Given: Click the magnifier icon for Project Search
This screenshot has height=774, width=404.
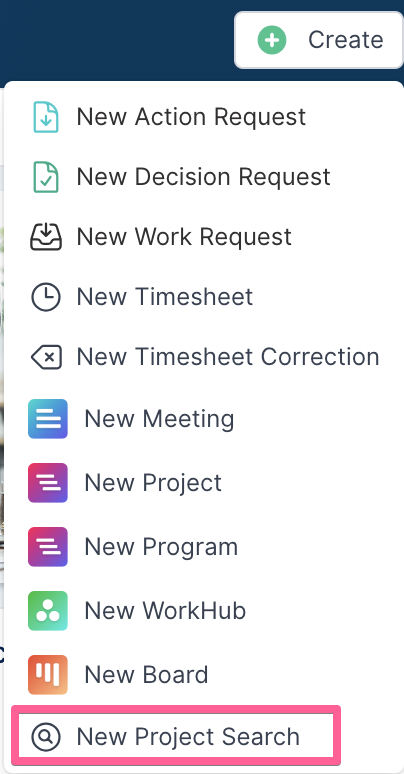Looking at the screenshot, I should pyautogui.click(x=46, y=736).
